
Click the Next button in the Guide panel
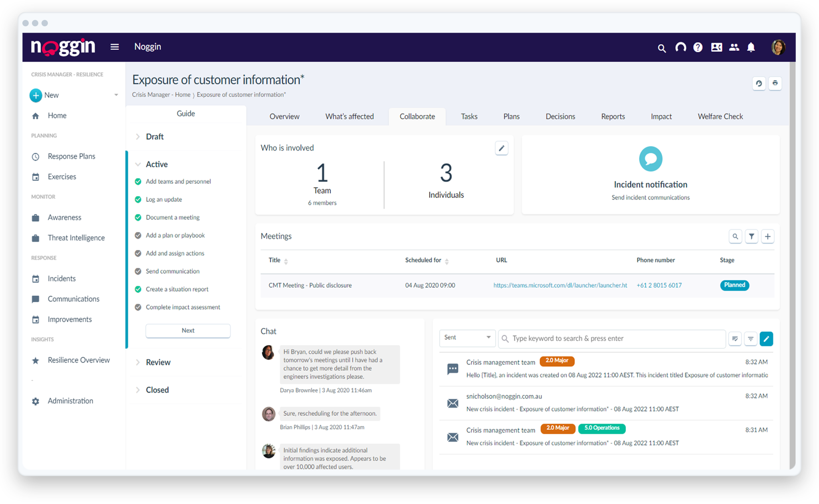[188, 331]
